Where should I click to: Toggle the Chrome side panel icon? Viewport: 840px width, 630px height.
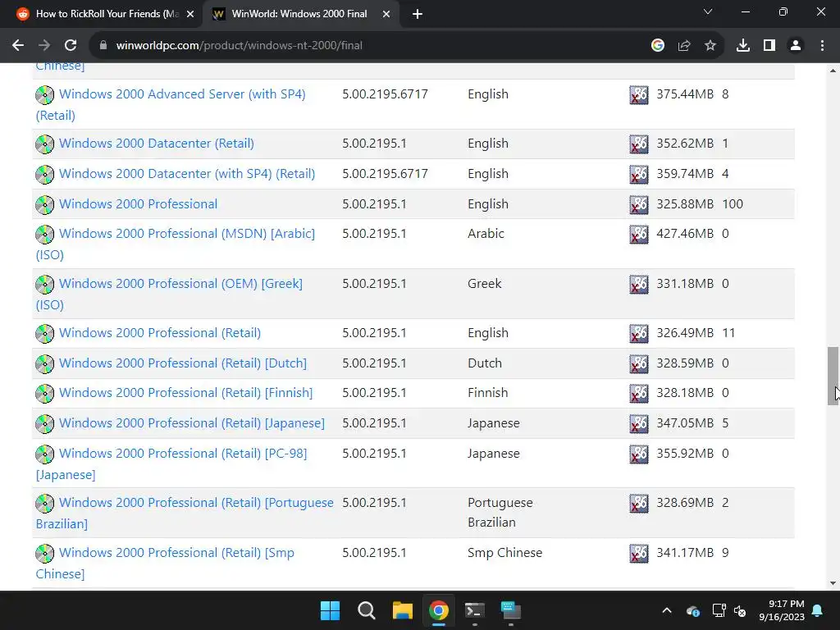click(769, 46)
